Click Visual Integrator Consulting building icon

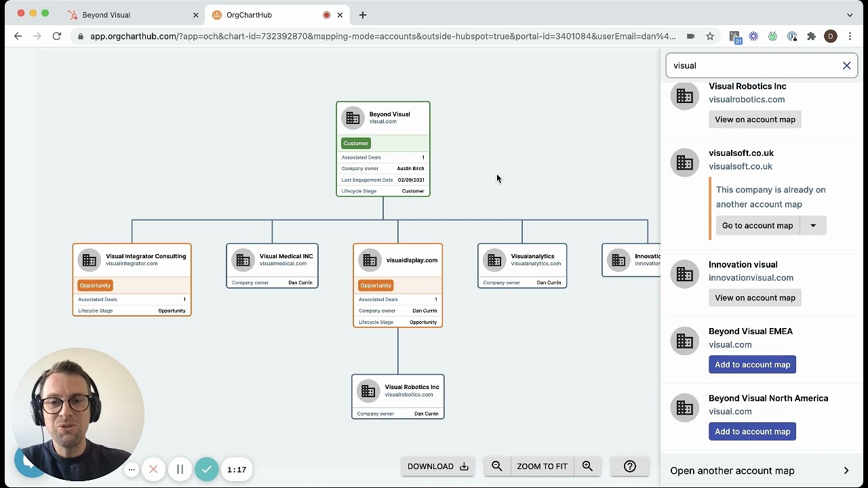(89, 260)
